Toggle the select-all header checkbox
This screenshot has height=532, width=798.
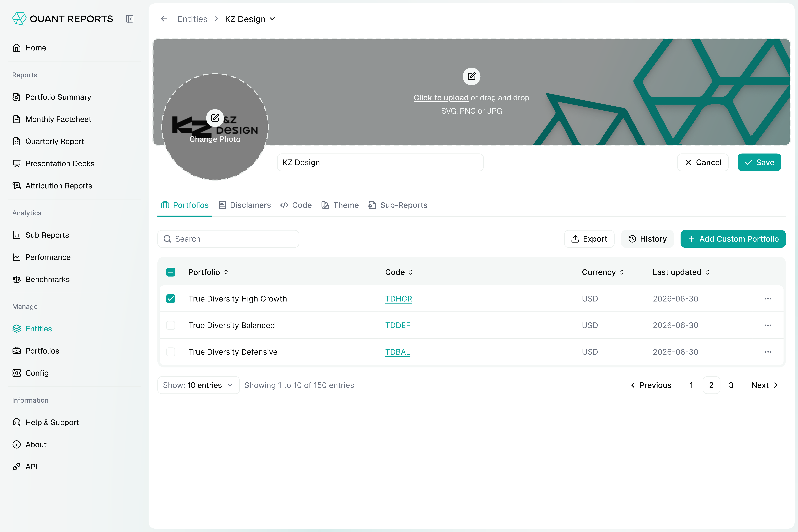tap(171, 272)
